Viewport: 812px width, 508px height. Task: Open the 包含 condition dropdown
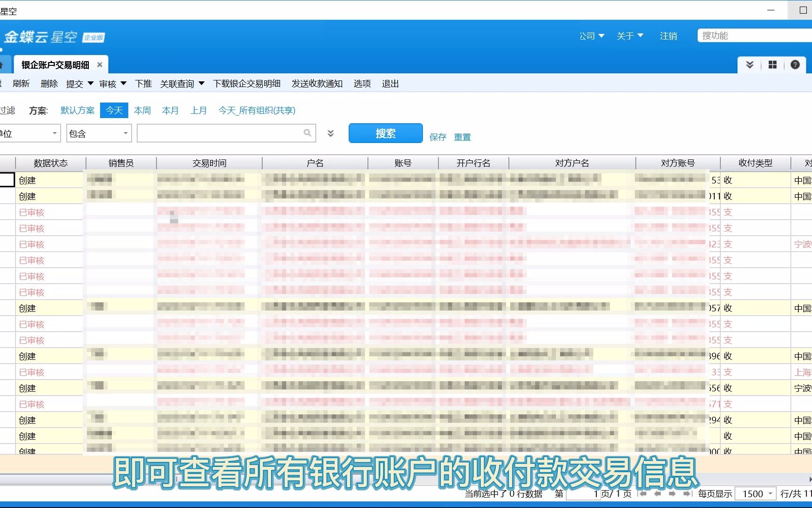99,134
